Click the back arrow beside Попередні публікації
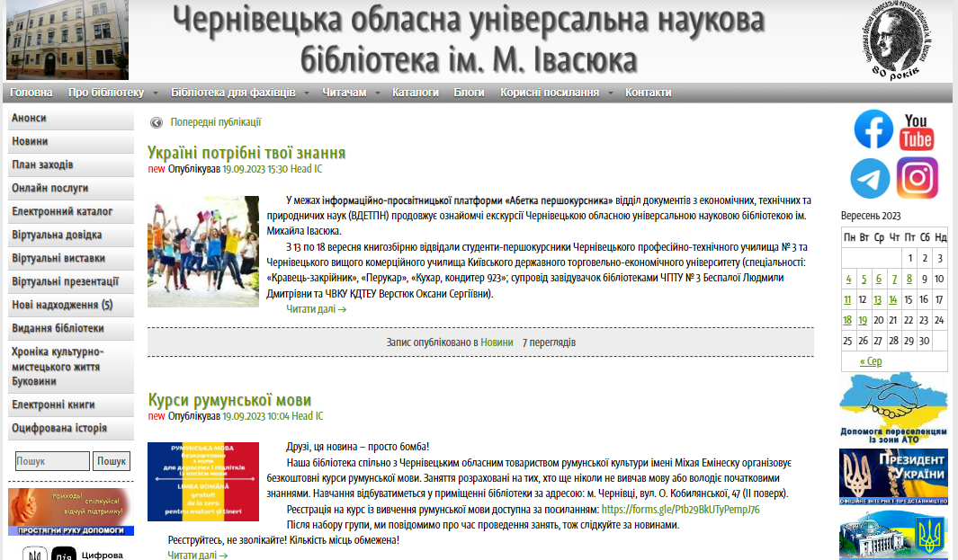The width and height of the screenshot is (958, 560). (157, 123)
